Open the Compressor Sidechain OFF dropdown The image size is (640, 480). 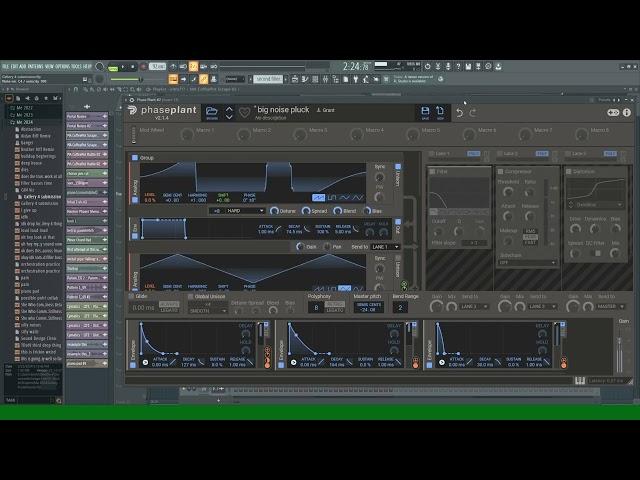pyautogui.click(x=527, y=262)
